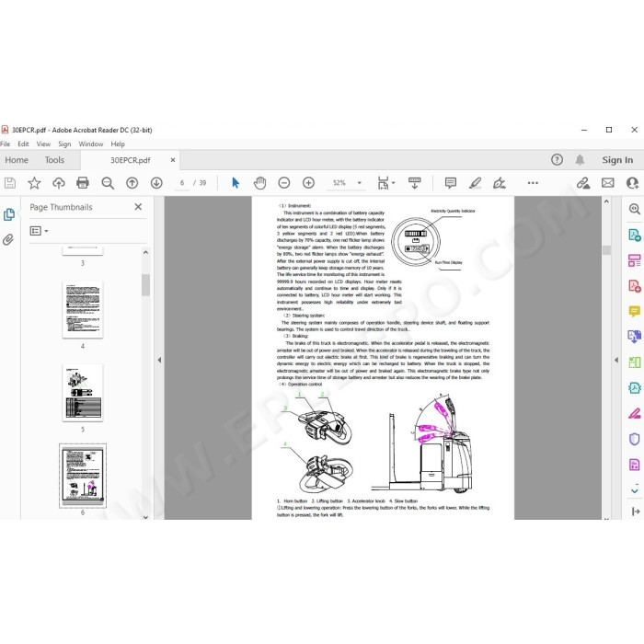The width and height of the screenshot is (644, 644).
Task: Open the Sign menu
Action: pyautogui.click(x=64, y=144)
